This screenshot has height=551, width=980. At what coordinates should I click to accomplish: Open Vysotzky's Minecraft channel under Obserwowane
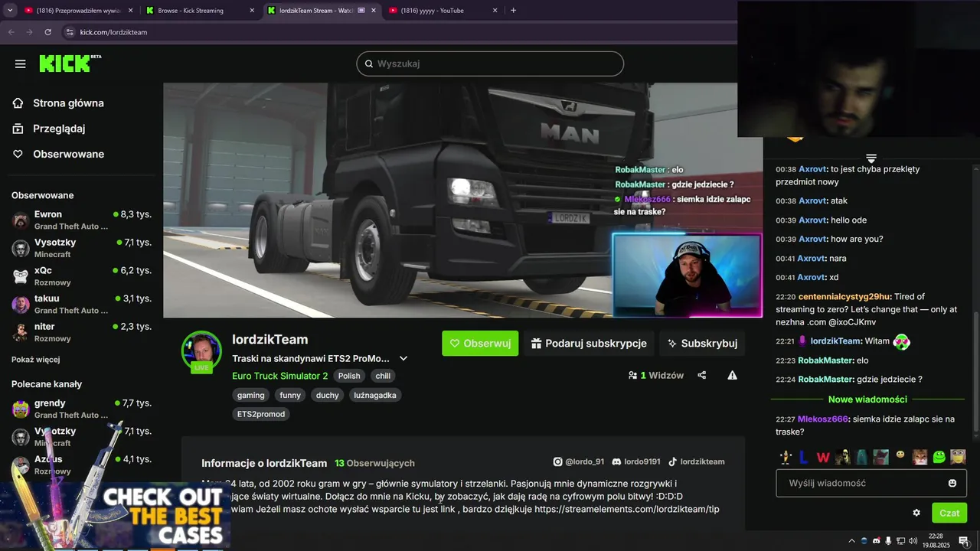82,248
